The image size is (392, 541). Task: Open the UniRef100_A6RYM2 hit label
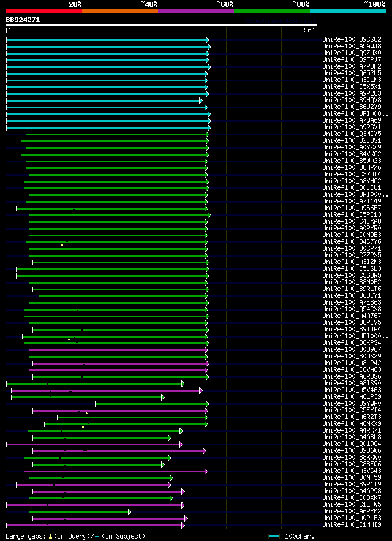pos(352,512)
